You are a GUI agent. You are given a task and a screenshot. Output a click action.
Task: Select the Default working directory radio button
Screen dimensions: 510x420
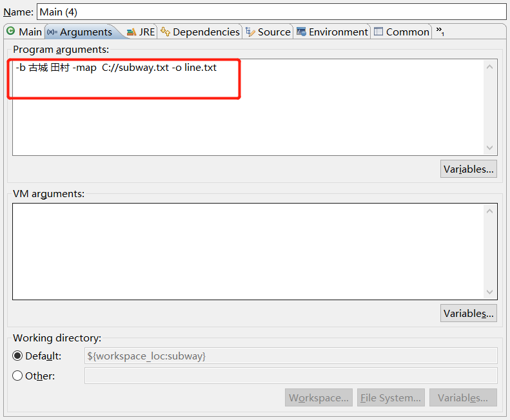click(x=17, y=356)
